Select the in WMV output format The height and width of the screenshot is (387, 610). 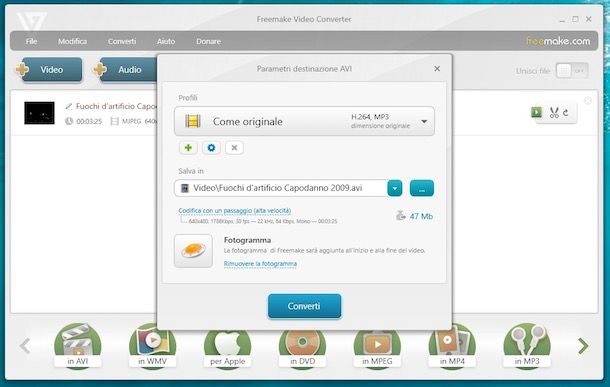[x=152, y=346]
